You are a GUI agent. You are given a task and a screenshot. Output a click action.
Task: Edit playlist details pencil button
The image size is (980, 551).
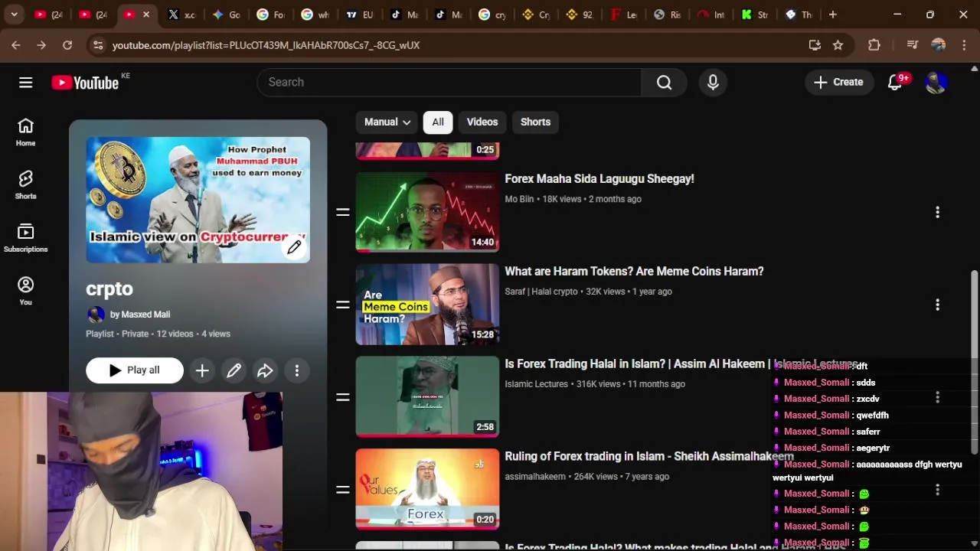pos(234,370)
